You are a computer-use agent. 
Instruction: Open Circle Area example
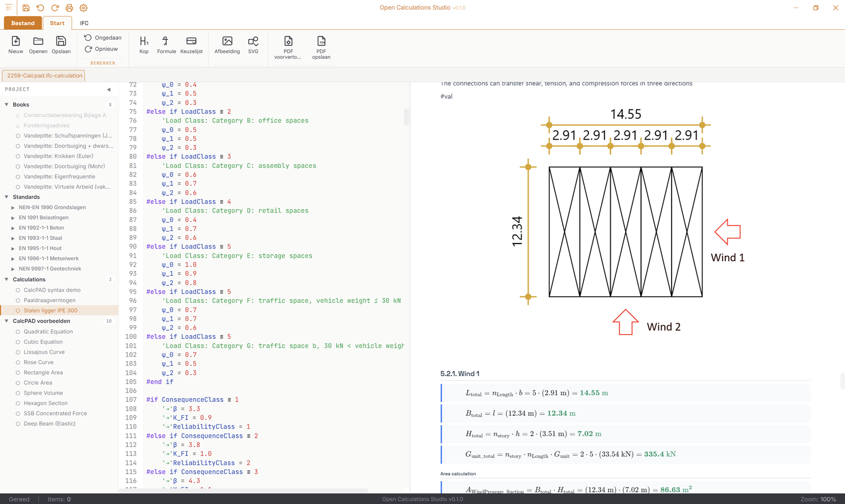pyautogui.click(x=59, y=383)
